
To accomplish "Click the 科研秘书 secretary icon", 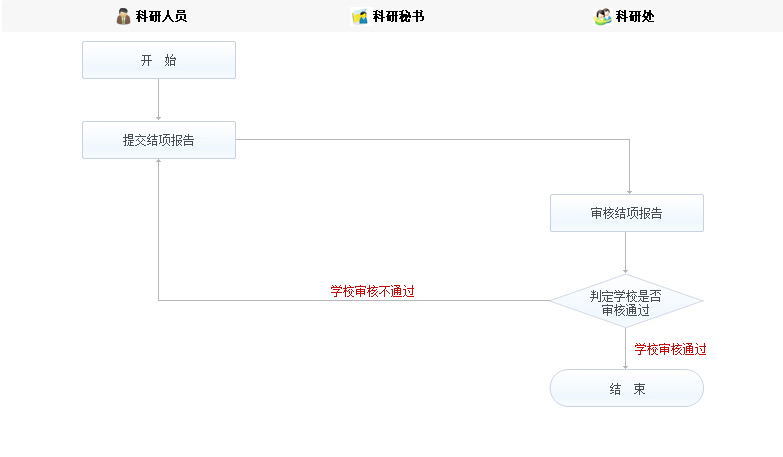I will tap(360, 16).
